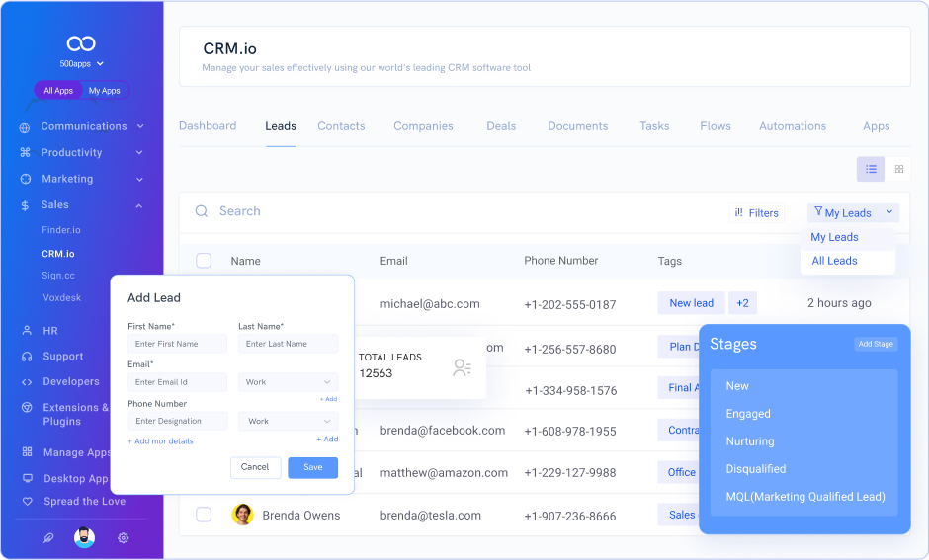Image resolution: width=929 pixels, height=560 pixels.
Task: Click the rocket icon in sidebar footer
Action: coord(48,538)
